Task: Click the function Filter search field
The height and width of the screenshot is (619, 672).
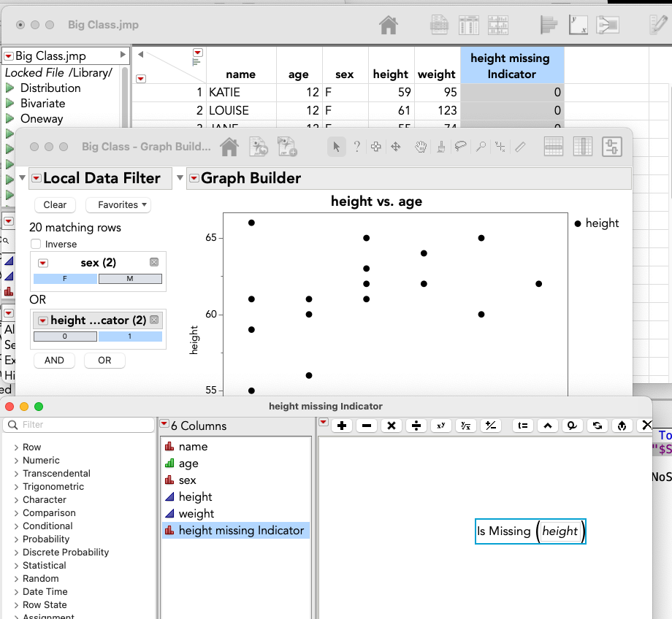Action: 78,425
